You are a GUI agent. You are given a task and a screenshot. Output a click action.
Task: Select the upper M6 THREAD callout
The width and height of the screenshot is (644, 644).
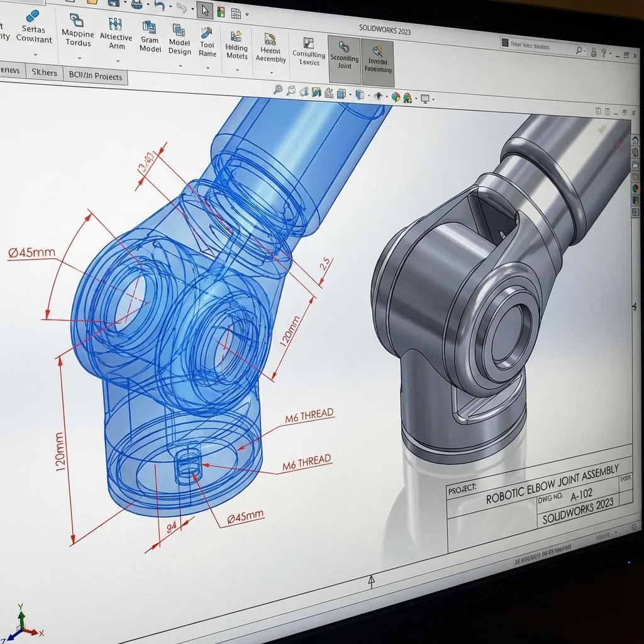click(x=309, y=416)
